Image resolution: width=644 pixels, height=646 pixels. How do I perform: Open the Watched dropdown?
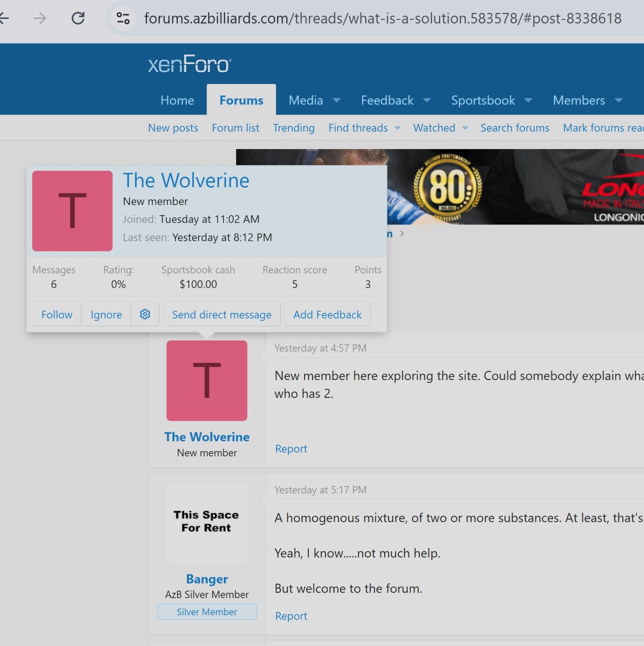[x=465, y=128]
